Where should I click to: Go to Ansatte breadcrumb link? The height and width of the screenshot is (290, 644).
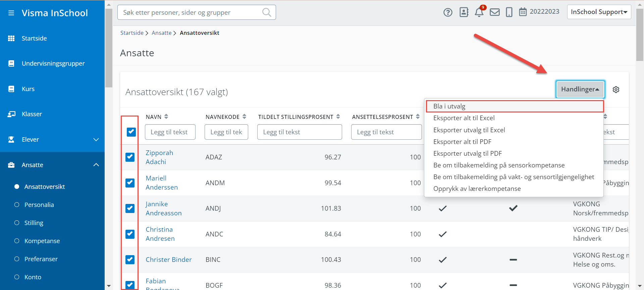[x=162, y=33]
